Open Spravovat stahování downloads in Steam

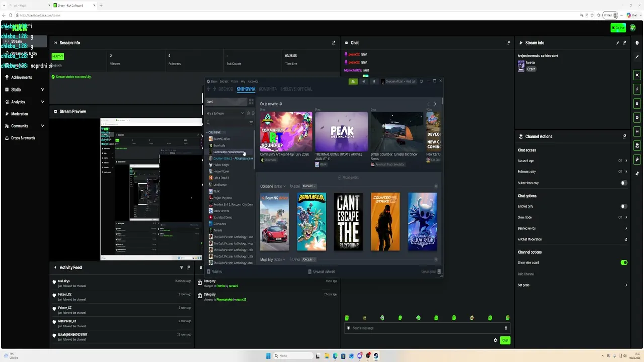click(321, 271)
